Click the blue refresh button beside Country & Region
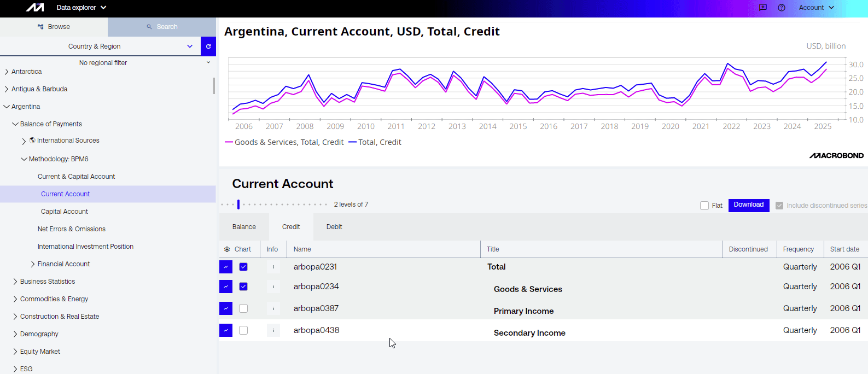The image size is (868, 374). point(208,46)
